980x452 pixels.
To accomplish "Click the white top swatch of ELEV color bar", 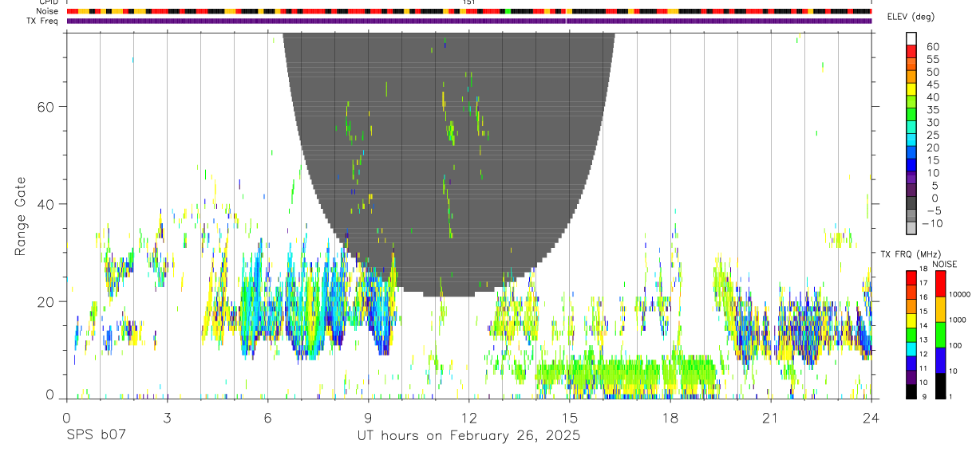I will click(x=911, y=38).
